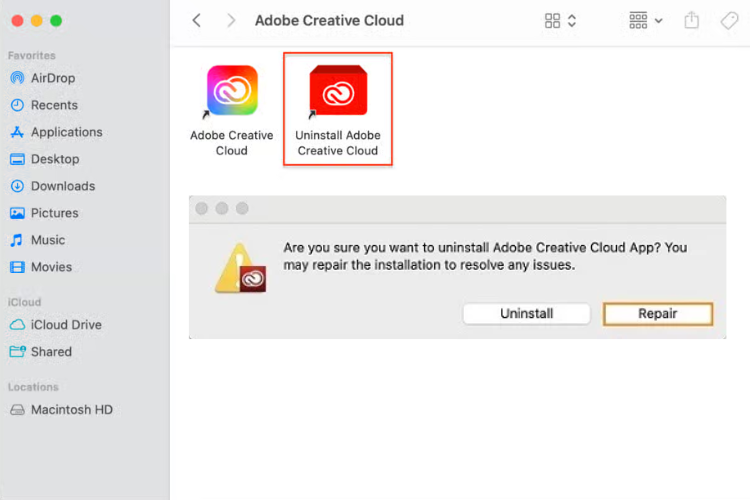Select Movies in the sidebar
Image resolution: width=750 pixels, height=500 pixels.
point(41,267)
